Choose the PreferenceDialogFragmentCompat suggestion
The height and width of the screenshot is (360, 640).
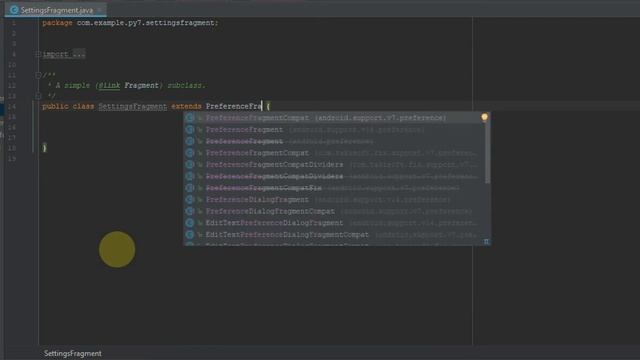tap(334, 211)
